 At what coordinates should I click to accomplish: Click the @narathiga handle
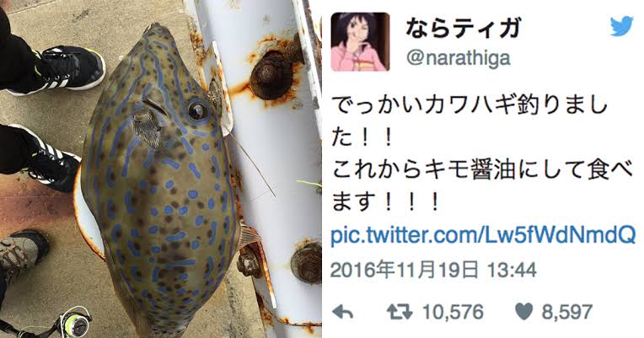click(x=458, y=58)
